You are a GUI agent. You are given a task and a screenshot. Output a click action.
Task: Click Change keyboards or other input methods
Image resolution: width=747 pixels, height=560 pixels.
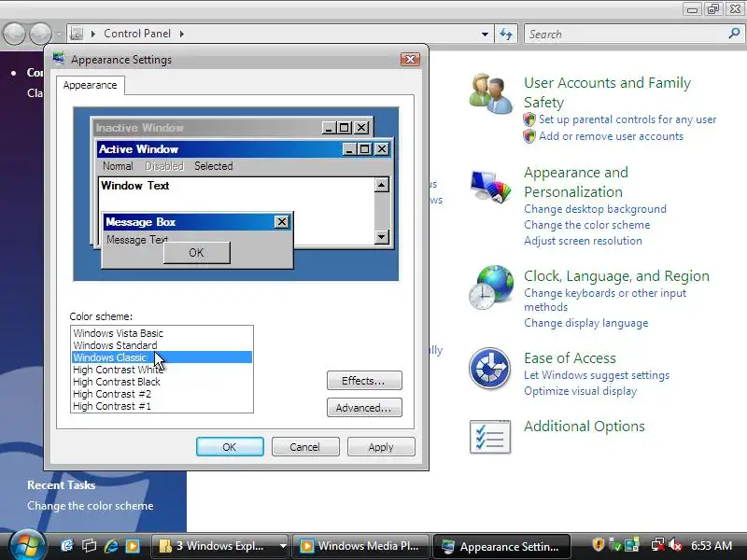click(x=605, y=300)
